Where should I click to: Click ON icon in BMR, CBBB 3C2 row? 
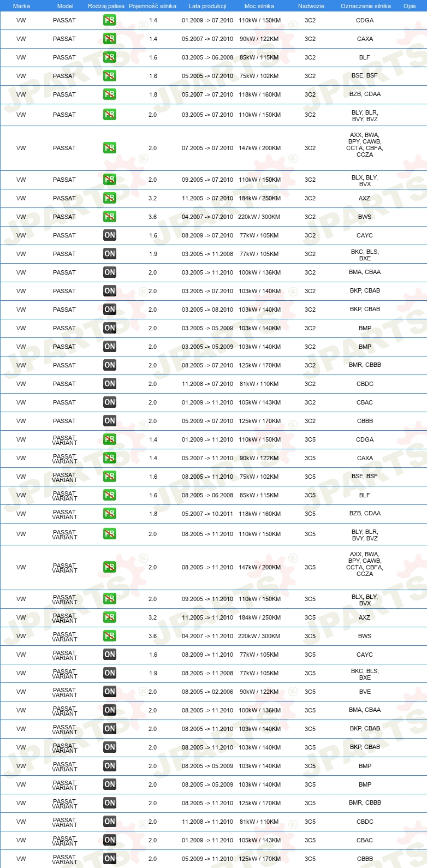coord(110,365)
